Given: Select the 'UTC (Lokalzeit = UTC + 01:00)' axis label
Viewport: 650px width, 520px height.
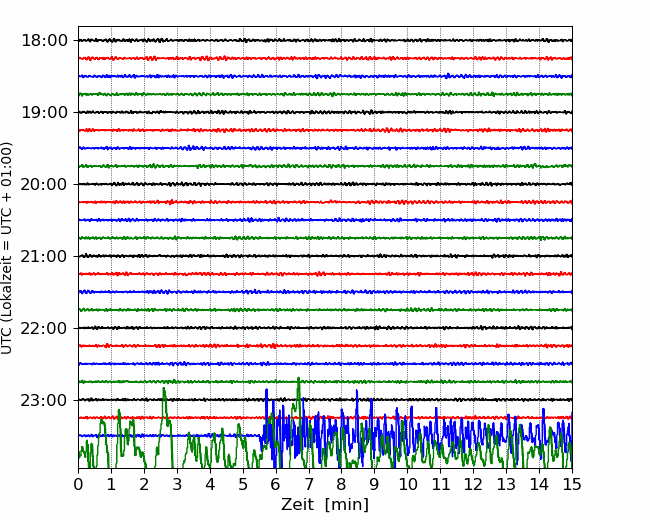Looking at the screenshot, I should pos(7,248).
